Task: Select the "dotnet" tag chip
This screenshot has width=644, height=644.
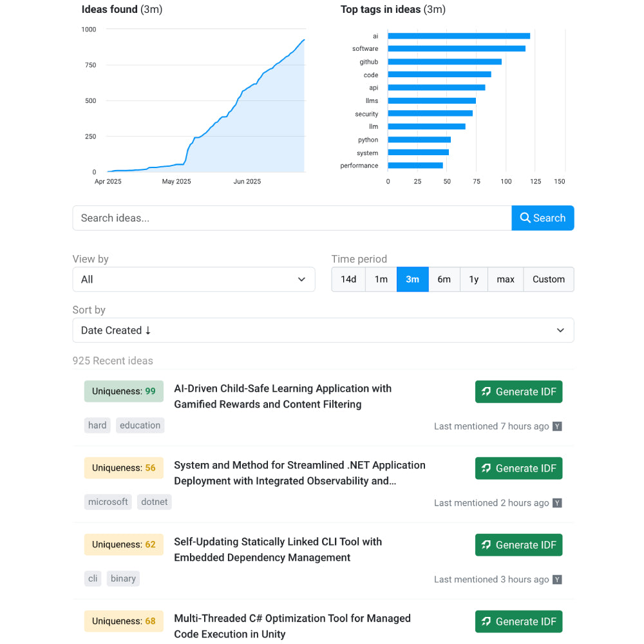Action: pyautogui.click(x=154, y=502)
